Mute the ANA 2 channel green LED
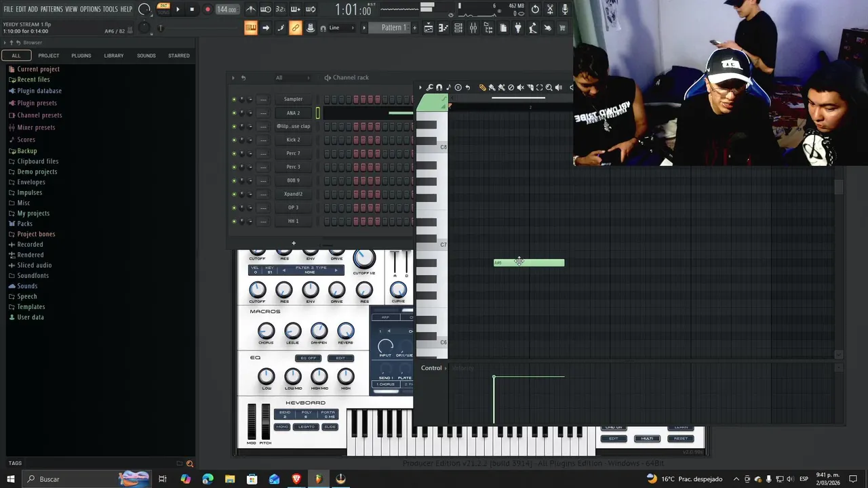This screenshot has height=488, width=868. click(x=234, y=113)
